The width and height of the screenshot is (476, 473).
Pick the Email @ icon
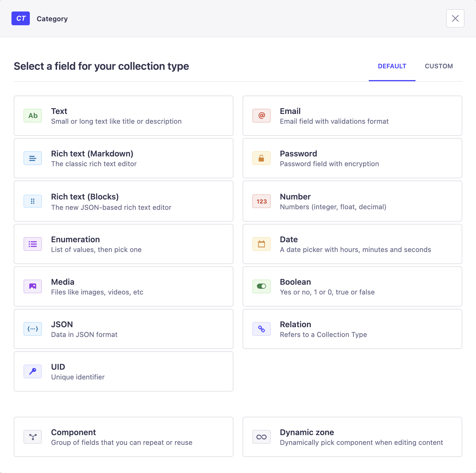click(262, 116)
